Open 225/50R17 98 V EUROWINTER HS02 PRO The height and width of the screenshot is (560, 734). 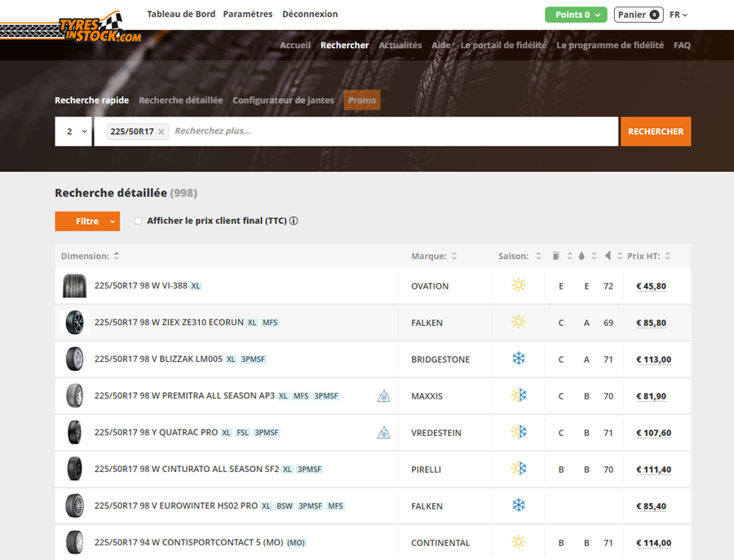coord(176,505)
